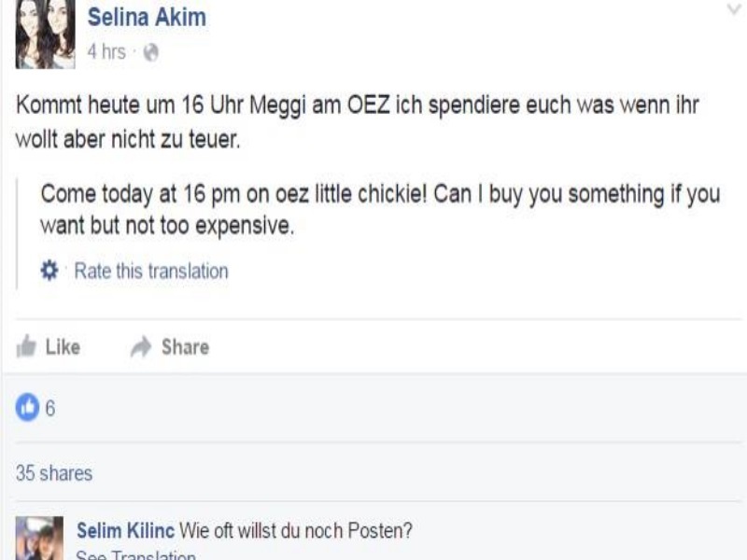Click the Share arrow icon
Screen dimensions: 747x560
tap(141, 346)
